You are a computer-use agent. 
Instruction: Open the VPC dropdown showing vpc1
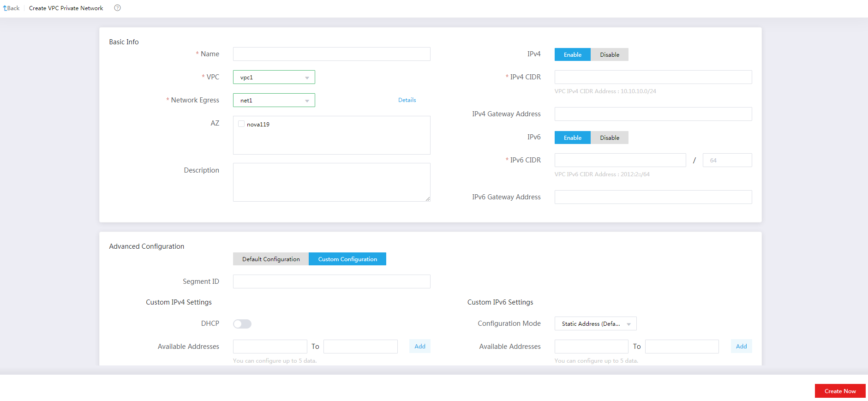coord(274,77)
